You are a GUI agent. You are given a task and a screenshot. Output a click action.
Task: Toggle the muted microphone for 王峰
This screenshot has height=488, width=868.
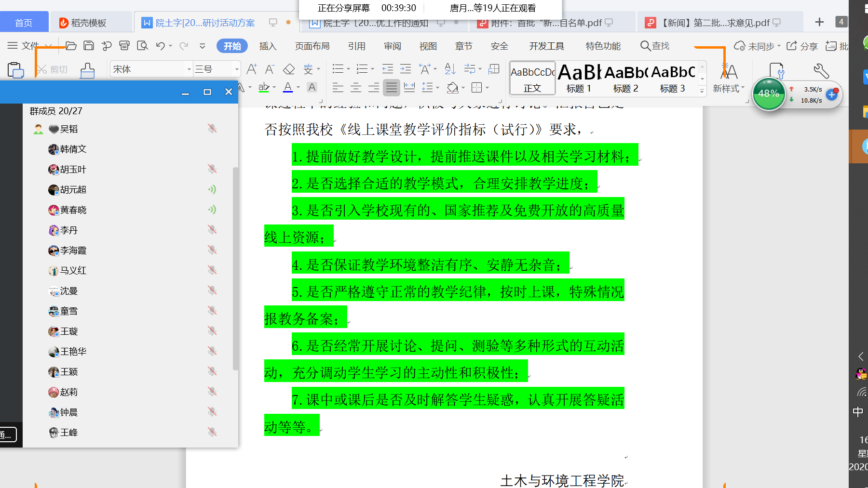click(212, 432)
